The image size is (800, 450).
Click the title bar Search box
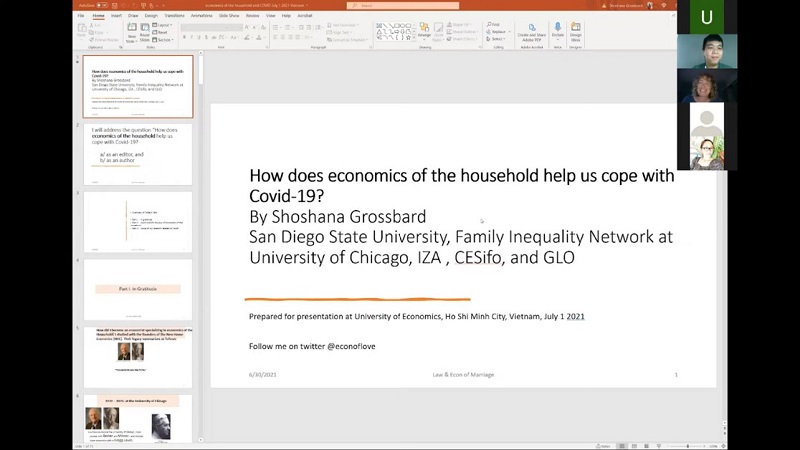coord(403,5)
